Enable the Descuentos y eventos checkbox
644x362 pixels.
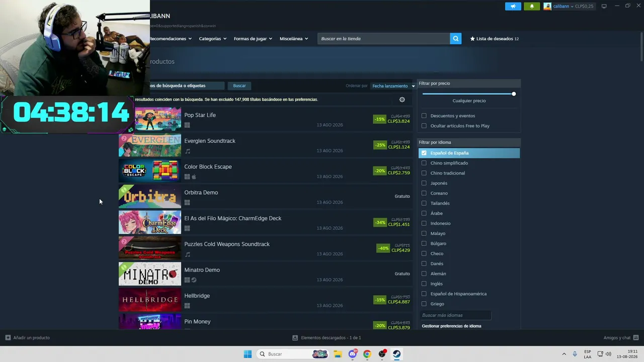424,116
